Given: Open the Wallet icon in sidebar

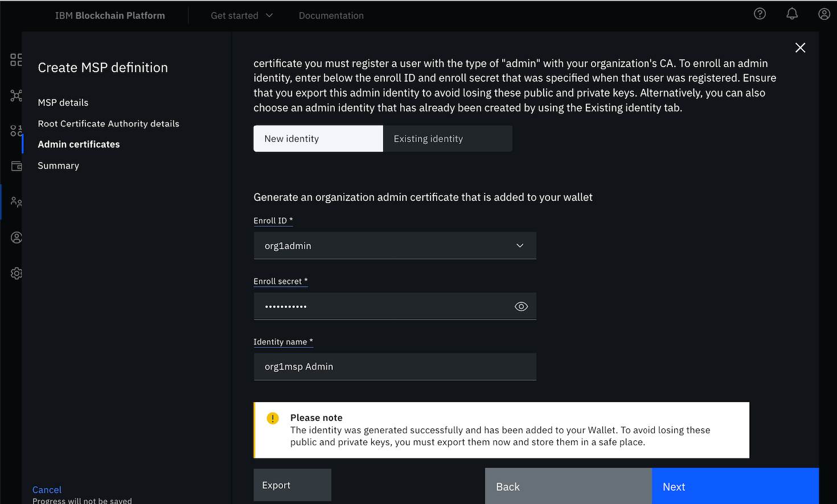Looking at the screenshot, I should coord(17,166).
